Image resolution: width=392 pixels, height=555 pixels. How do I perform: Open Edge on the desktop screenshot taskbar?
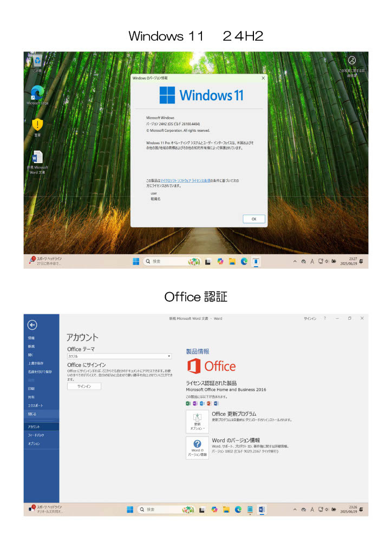coord(244,262)
